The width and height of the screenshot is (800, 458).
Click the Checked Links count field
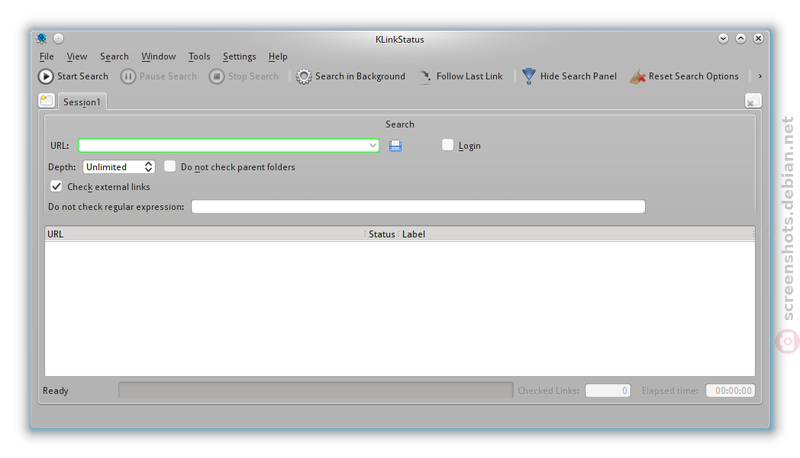click(608, 390)
